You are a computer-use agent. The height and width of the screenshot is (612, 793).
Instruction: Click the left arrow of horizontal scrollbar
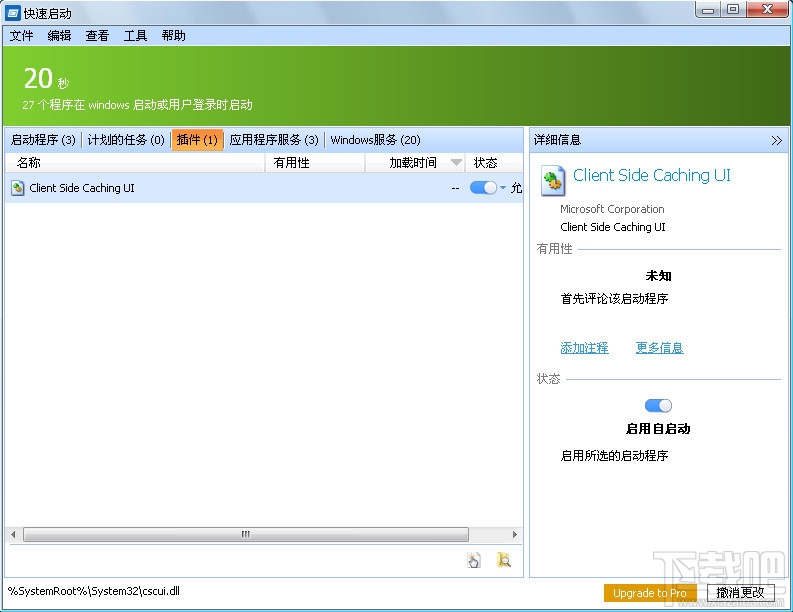tap(13, 535)
